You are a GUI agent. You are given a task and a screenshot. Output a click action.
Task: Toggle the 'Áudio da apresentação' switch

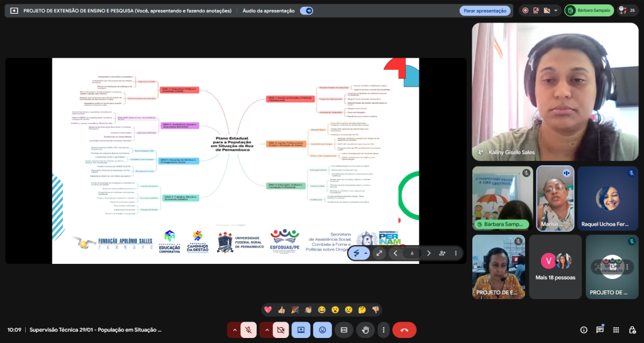306,11
